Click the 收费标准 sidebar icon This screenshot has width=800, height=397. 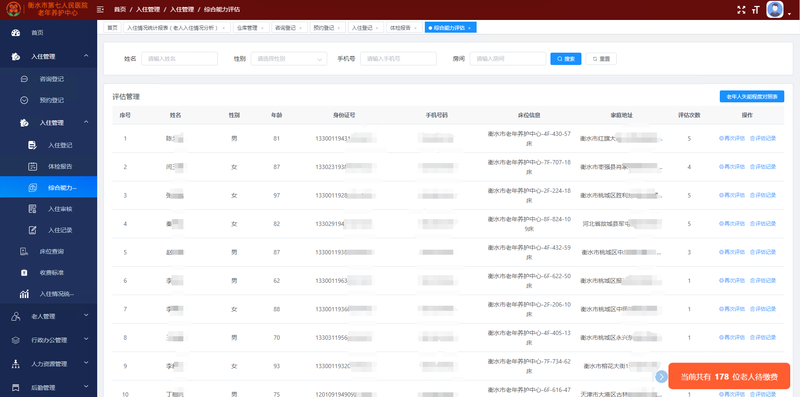(24, 273)
